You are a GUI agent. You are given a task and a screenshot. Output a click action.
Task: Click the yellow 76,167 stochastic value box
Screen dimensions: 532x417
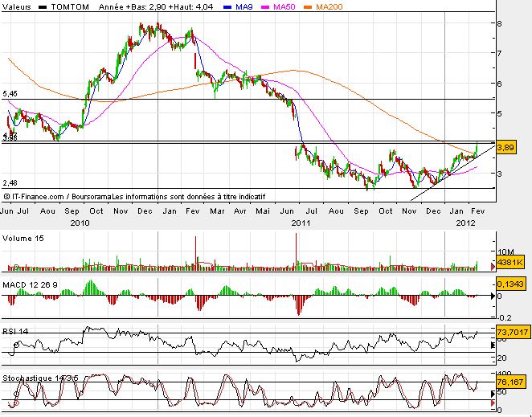tap(512, 382)
